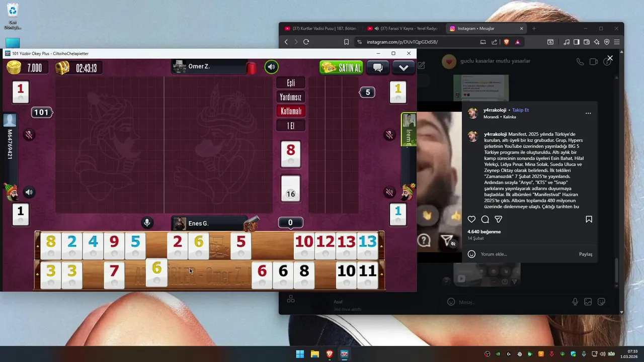Open y4rrakoloji profile link in post header
The width and height of the screenshot is (644, 362).
click(x=495, y=110)
